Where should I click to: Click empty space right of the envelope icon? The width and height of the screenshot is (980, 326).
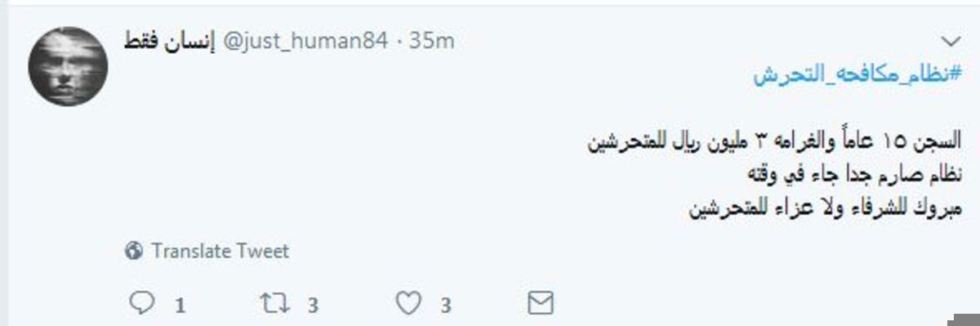[735, 304]
